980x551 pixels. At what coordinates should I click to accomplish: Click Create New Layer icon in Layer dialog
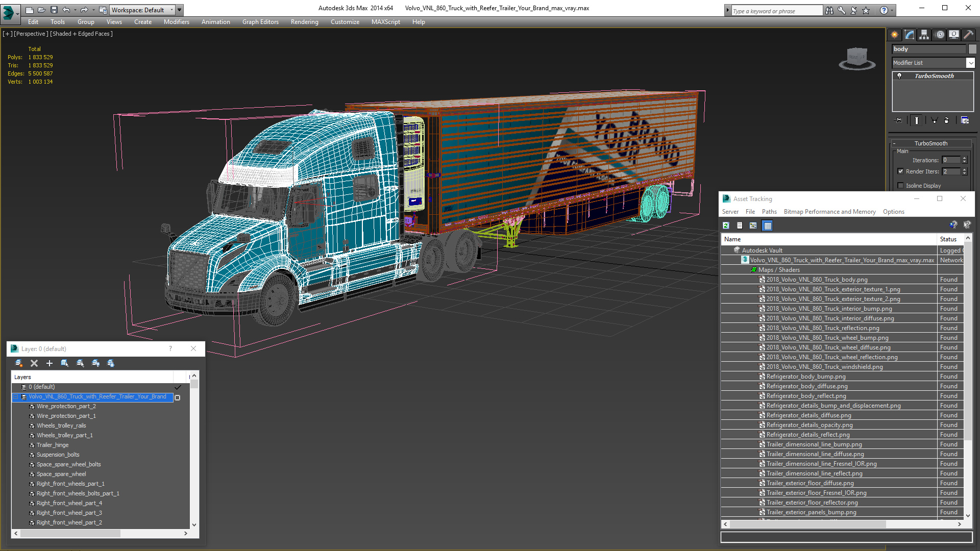[19, 363]
